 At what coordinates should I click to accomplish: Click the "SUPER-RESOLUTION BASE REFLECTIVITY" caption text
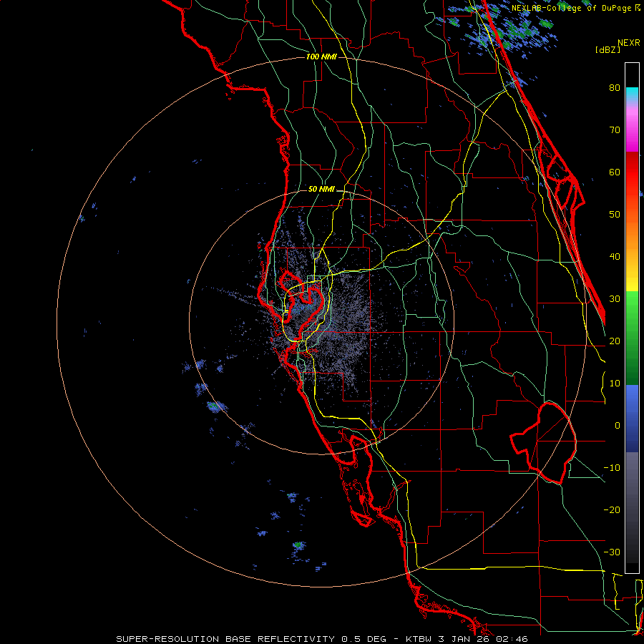(x=225, y=639)
